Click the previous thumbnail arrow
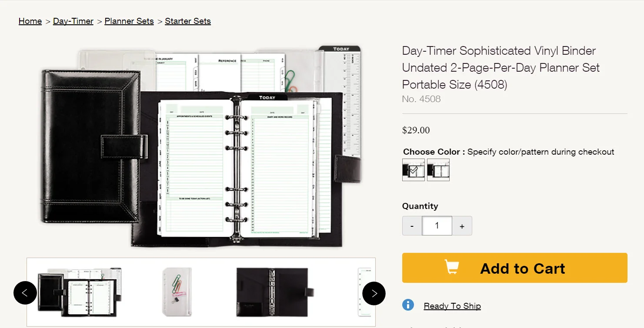The image size is (644, 328). (25, 293)
